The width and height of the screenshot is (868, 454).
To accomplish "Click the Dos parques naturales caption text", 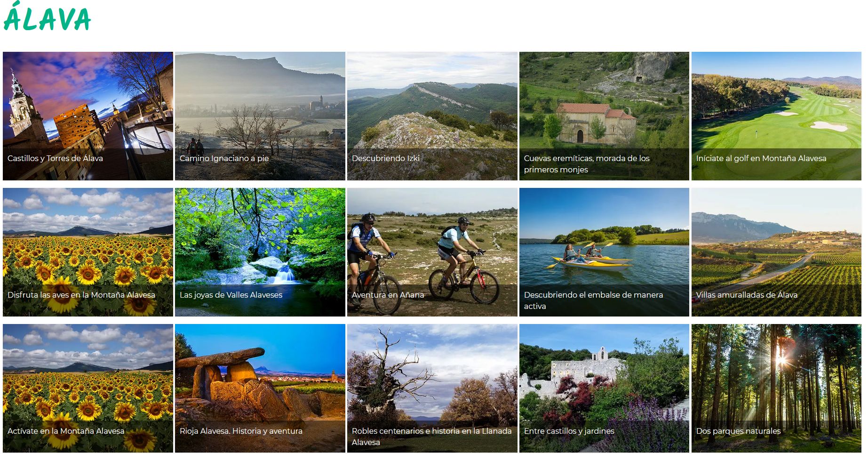I will 738,431.
